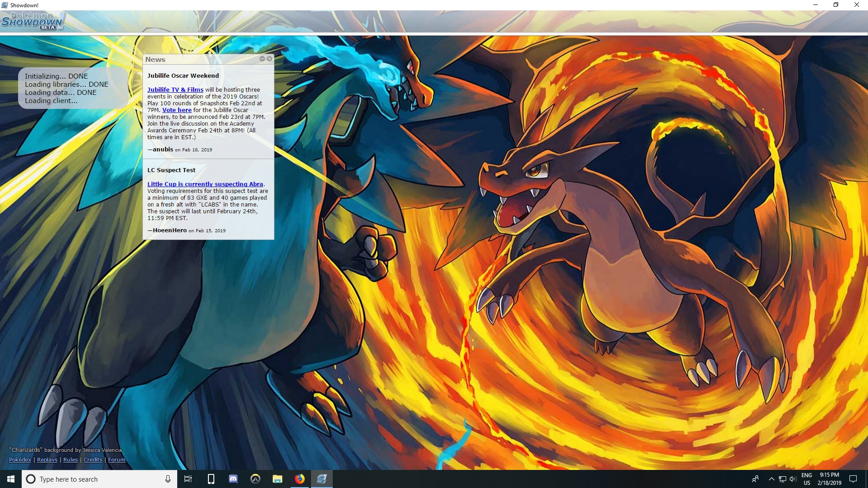
Task: Show hidden system tray icons
Action: pos(772,479)
